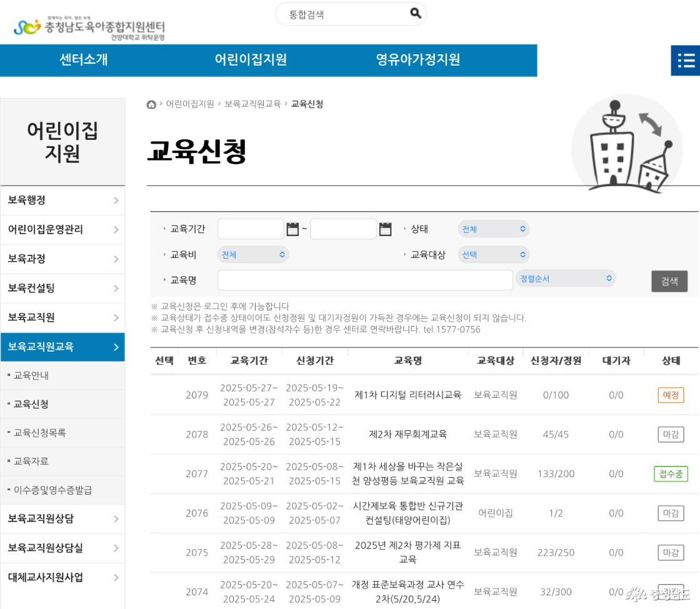This screenshot has height=609, width=700.
Task: Click the 교육기간 end date input
Action: 343,229
